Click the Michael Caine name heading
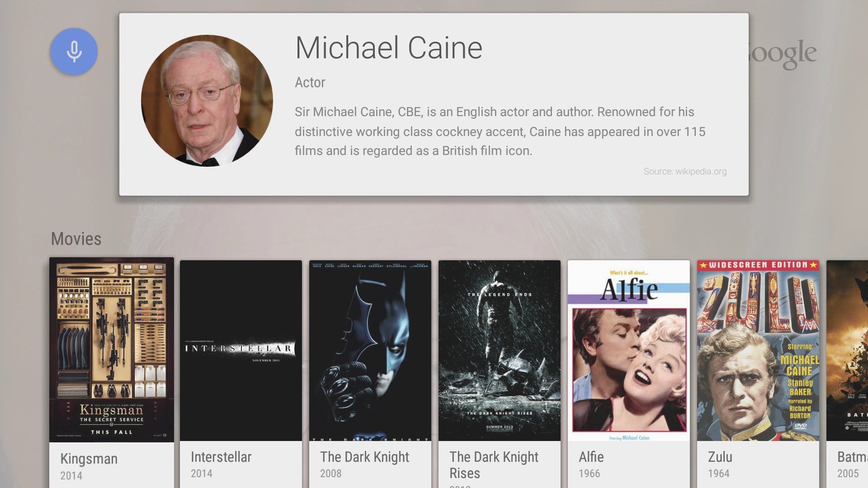The width and height of the screenshot is (868, 488). 388,48
